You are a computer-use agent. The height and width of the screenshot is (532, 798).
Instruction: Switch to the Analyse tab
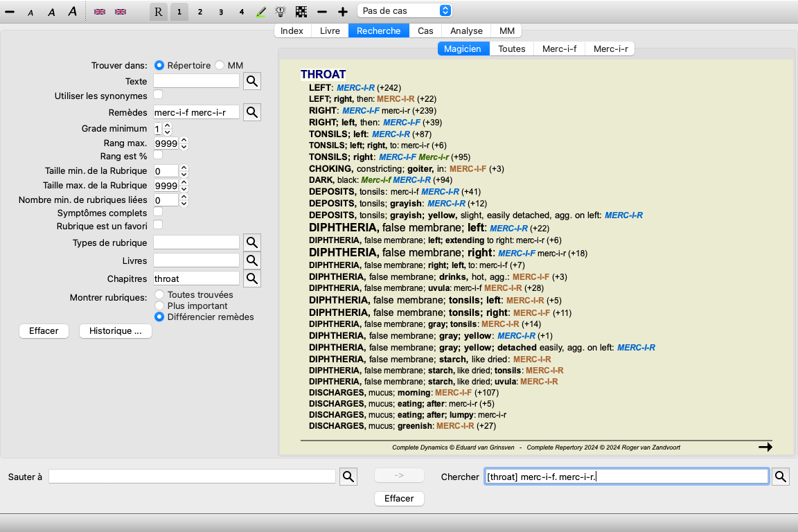coord(466,30)
